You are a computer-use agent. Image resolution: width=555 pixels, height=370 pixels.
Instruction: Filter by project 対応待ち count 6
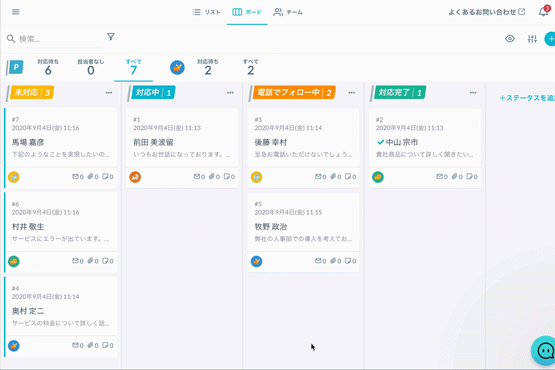tap(48, 67)
